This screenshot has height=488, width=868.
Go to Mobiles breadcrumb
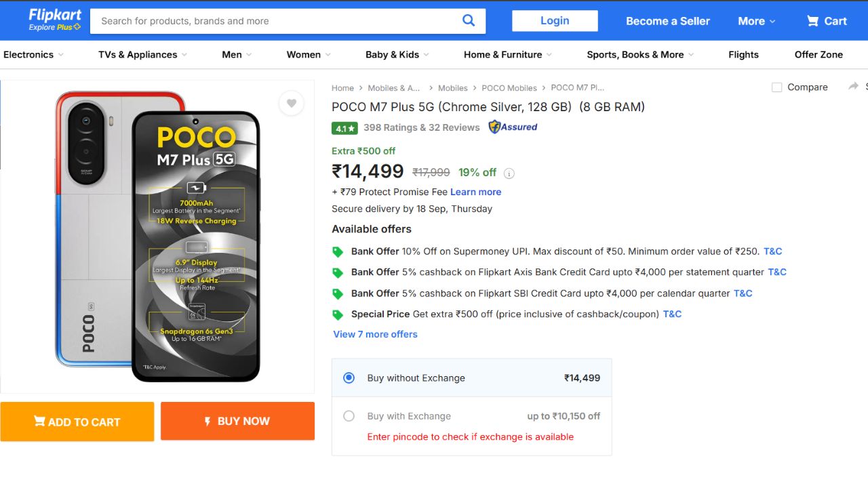pyautogui.click(x=453, y=88)
